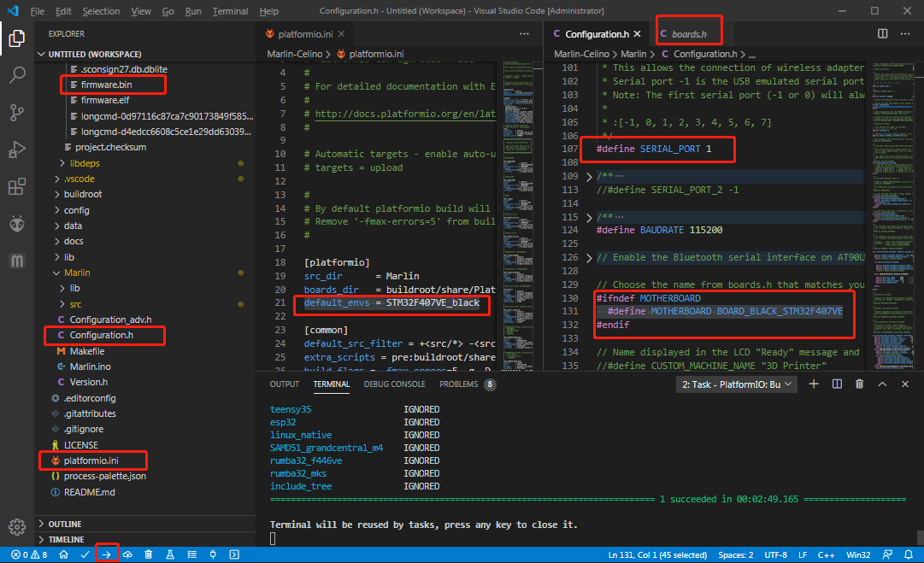Image resolution: width=924 pixels, height=563 pixels.
Task: Open new PlatformIO terminal from status bar
Action: tap(234, 554)
